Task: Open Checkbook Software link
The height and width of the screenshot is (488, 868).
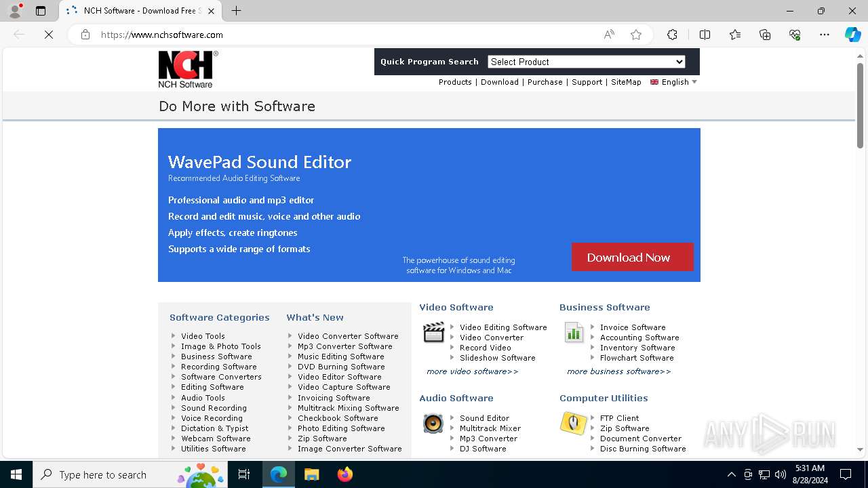Action: coord(338,418)
